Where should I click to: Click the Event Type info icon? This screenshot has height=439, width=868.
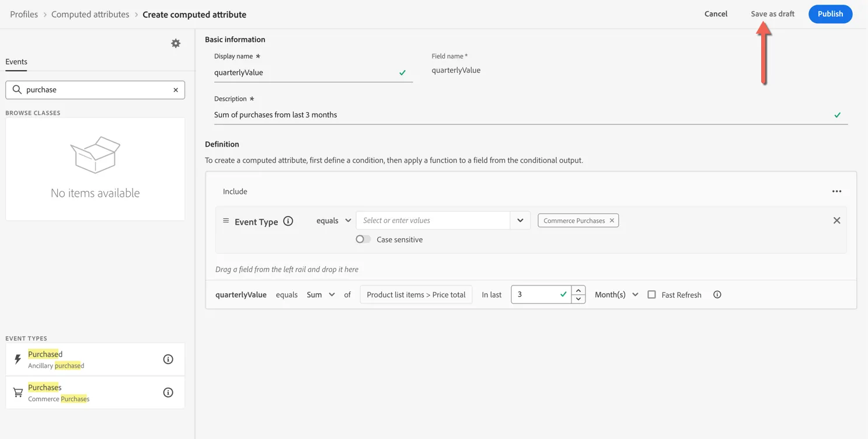(x=288, y=221)
